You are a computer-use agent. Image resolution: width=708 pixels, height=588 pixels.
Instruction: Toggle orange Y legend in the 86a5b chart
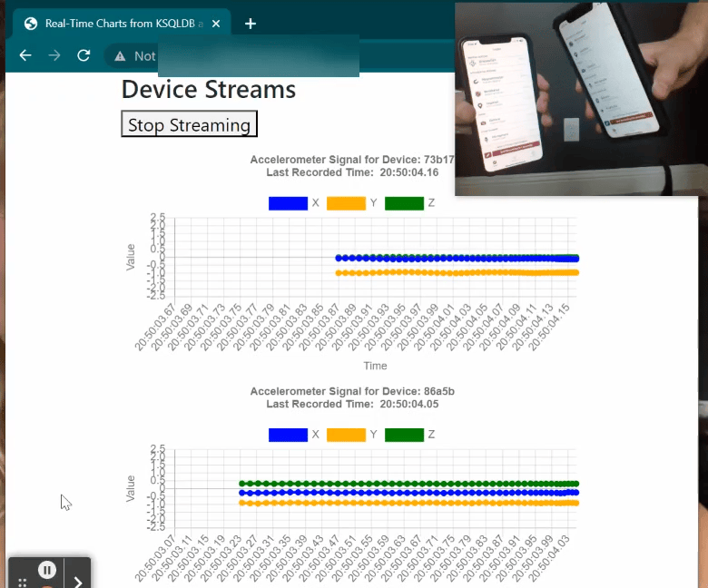tap(351, 435)
